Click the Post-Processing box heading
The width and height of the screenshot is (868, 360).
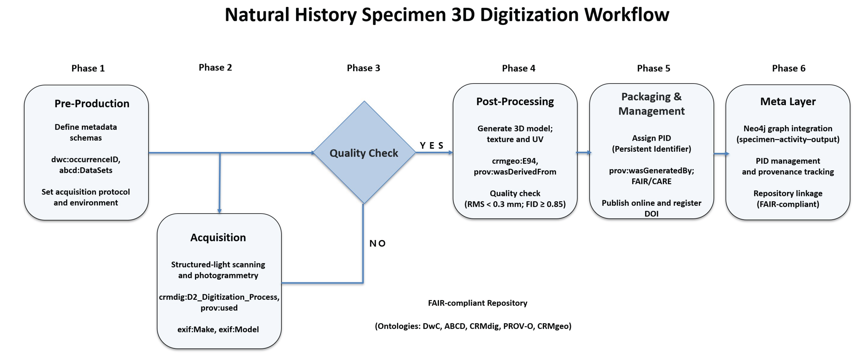coord(515,101)
